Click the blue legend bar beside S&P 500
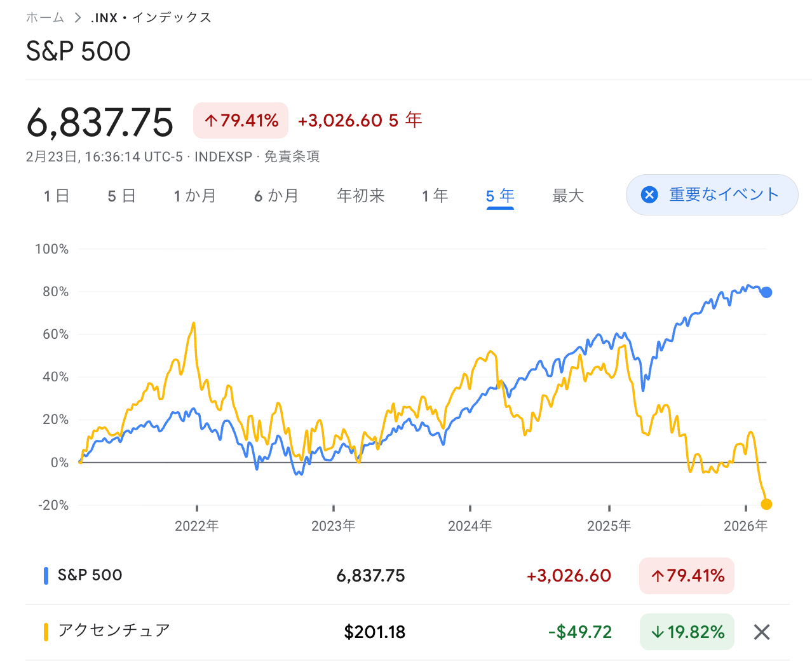Screen dimensions: 812x661 click(45, 575)
